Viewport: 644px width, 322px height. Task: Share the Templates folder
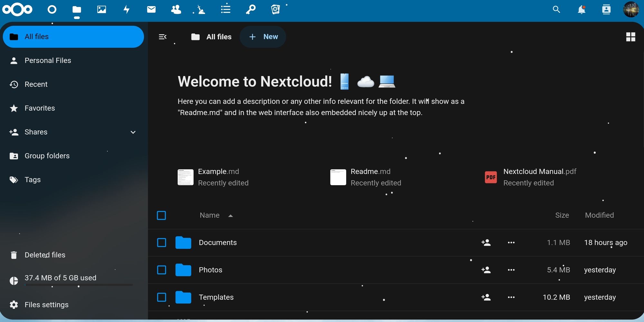coord(486,297)
